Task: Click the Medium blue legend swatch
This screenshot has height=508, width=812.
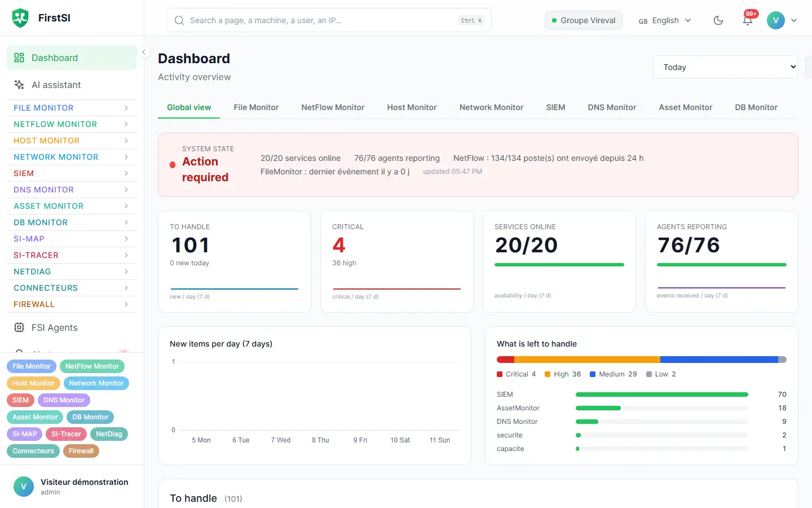Action: pos(593,374)
